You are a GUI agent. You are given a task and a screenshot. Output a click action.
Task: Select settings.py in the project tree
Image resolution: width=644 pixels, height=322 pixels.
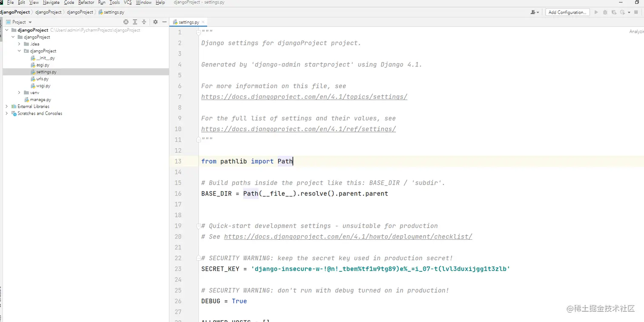pyautogui.click(x=86, y=72)
